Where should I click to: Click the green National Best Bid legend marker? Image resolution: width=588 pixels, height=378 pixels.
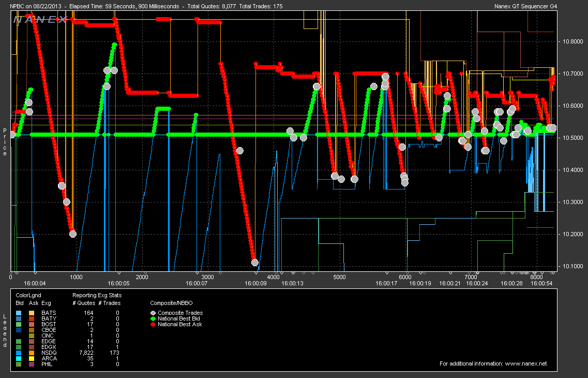[153, 318]
